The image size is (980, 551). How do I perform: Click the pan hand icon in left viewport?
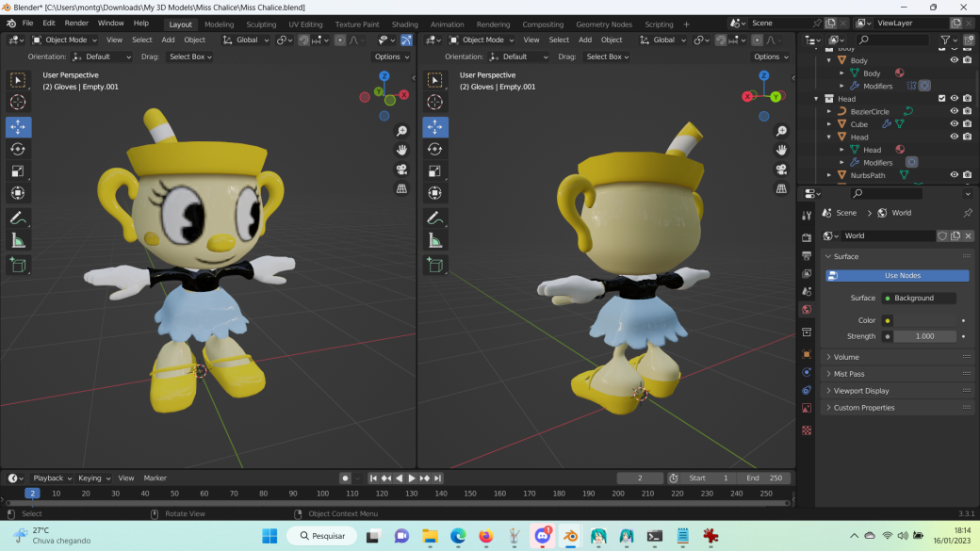pyautogui.click(x=401, y=150)
